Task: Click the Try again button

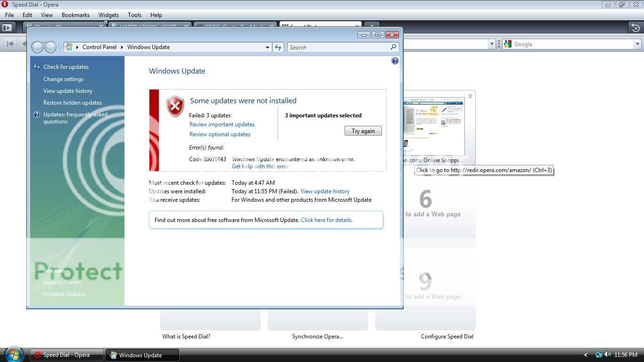Action: 363,131
